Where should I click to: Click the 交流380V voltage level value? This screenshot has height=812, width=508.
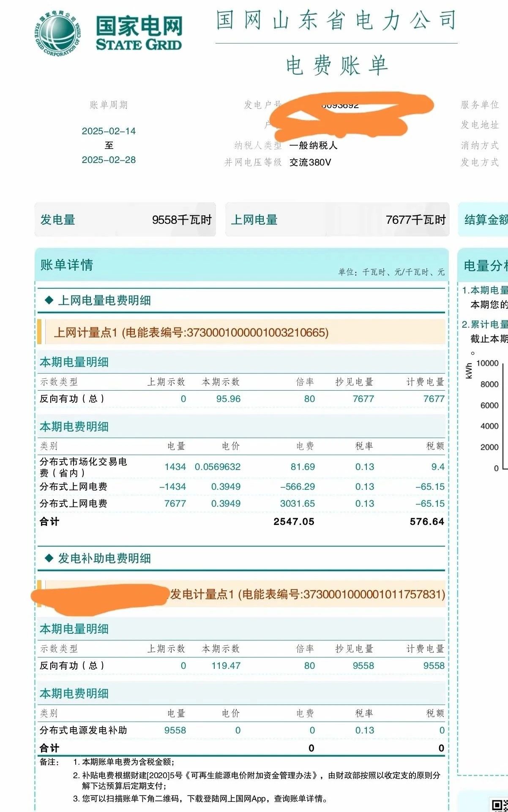click(310, 163)
